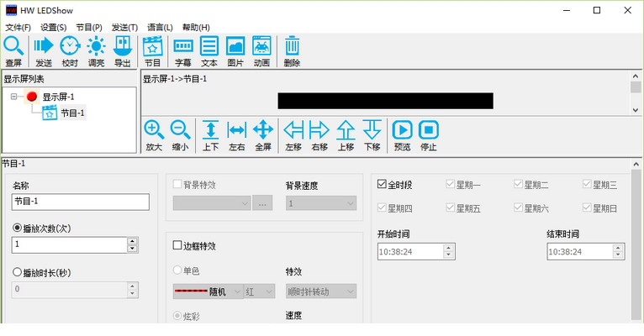The height and width of the screenshot is (336, 644).
Task: Open the 语言(L) menu
Action: (161, 28)
